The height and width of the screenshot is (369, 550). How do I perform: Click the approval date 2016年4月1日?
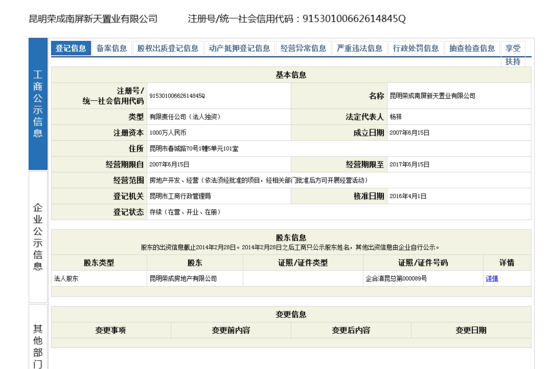tap(408, 196)
